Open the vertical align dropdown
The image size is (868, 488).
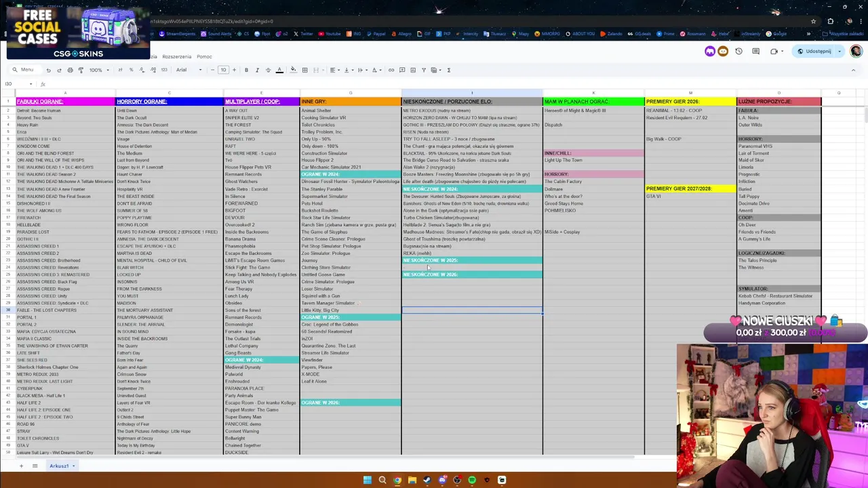click(x=348, y=70)
